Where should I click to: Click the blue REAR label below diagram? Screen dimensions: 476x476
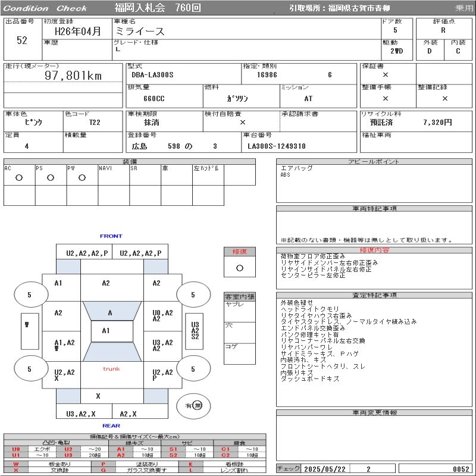point(111,425)
